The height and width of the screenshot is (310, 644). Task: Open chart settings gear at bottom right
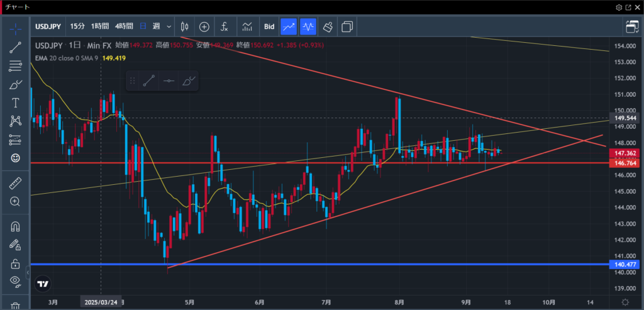(x=625, y=302)
